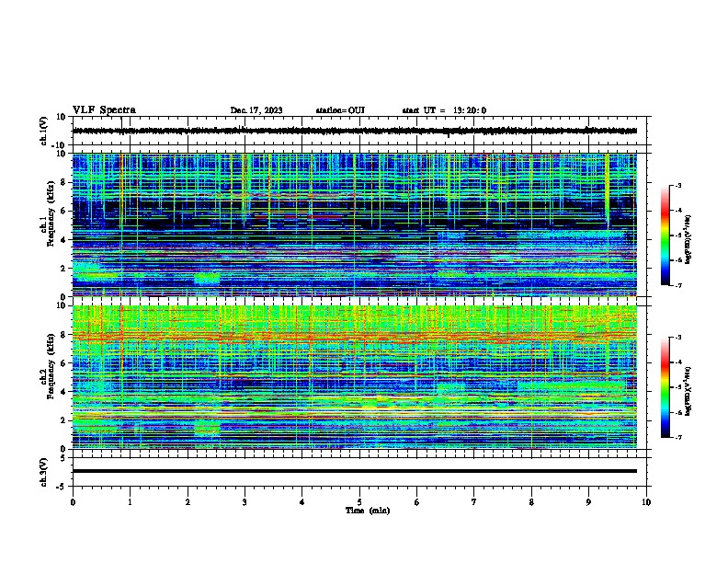Select the log(PSD) label beside ch.2 color bar
728x563 pixels.
tap(688, 391)
